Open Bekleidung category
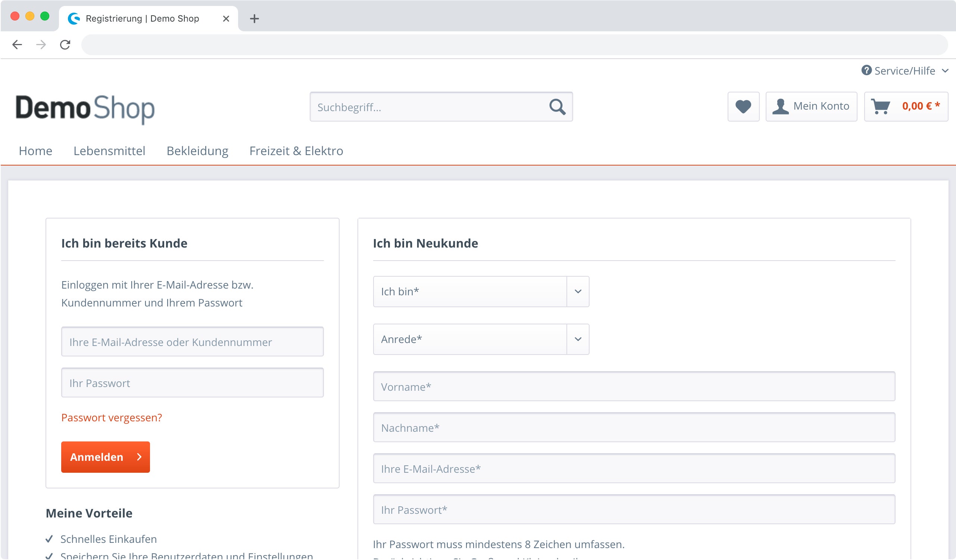 coord(197,151)
